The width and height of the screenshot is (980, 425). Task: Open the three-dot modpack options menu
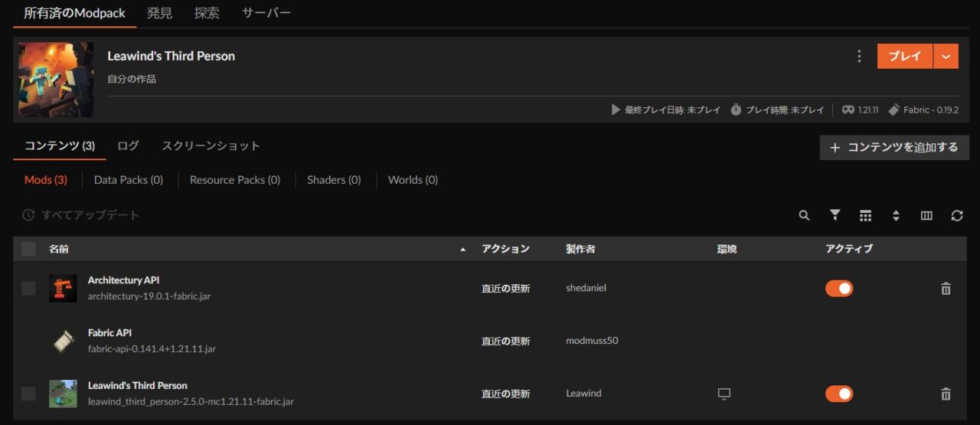pyautogui.click(x=859, y=56)
